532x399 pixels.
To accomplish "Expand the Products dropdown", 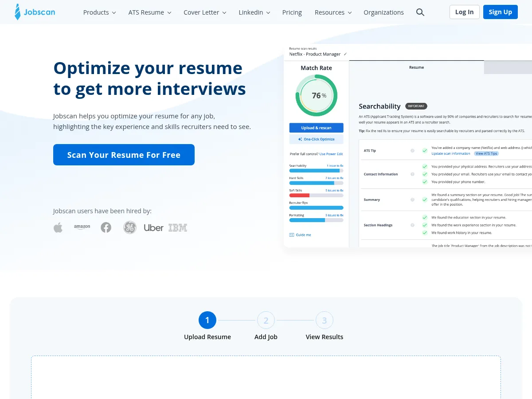I will pyautogui.click(x=99, y=12).
